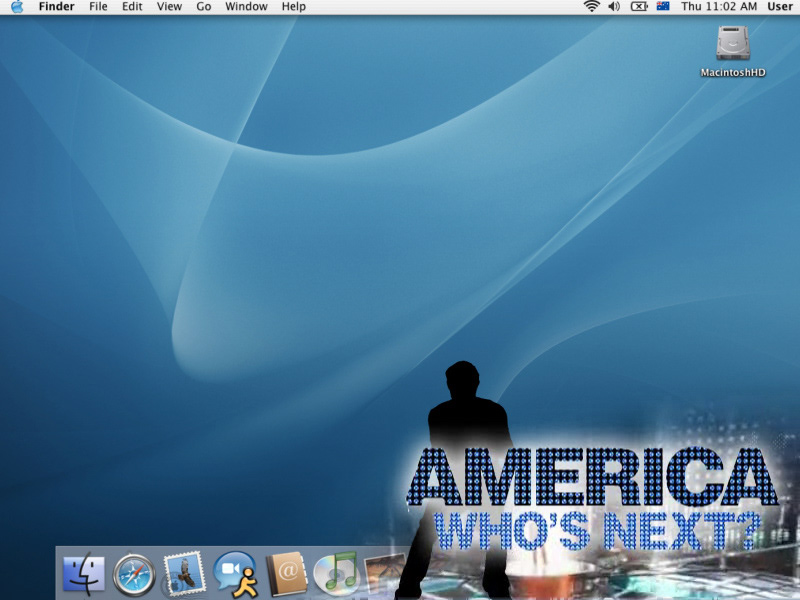
Task: Open the Help menu
Action: point(293,7)
